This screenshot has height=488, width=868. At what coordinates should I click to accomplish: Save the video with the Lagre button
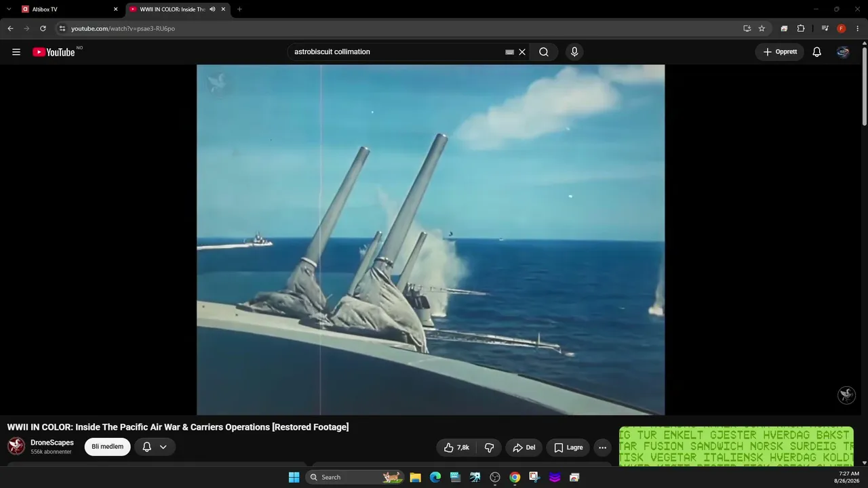pyautogui.click(x=568, y=447)
